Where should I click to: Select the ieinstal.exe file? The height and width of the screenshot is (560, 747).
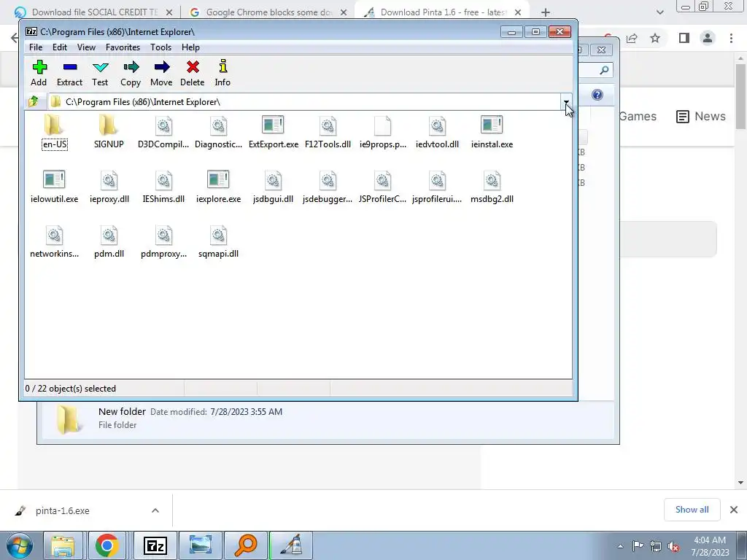(x=492, y=133)
